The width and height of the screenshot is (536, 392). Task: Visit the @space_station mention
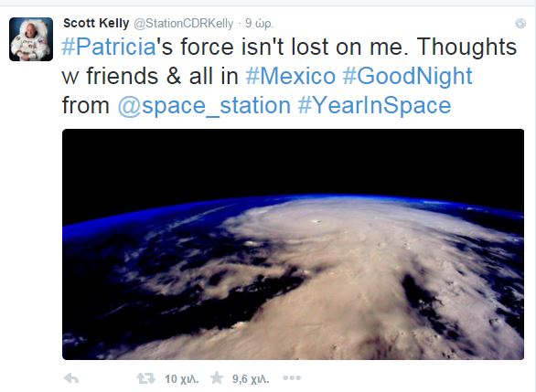coord(204,106)
